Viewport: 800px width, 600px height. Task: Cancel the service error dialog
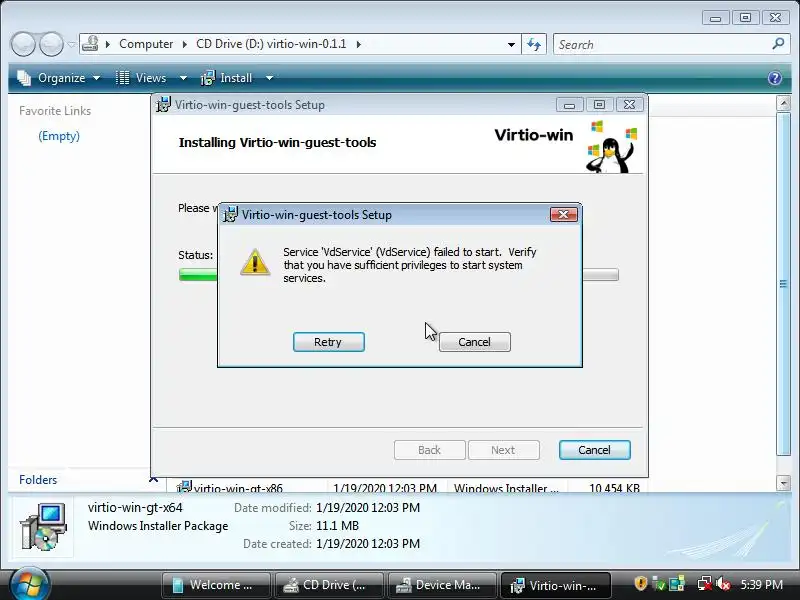coord(474,342)
